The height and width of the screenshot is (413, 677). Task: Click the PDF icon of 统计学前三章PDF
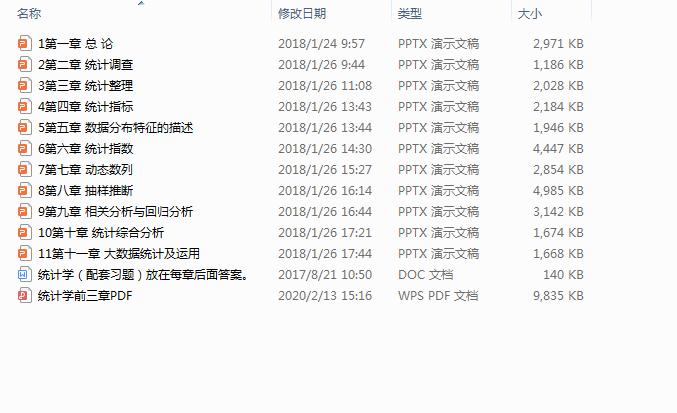(25, 296)
